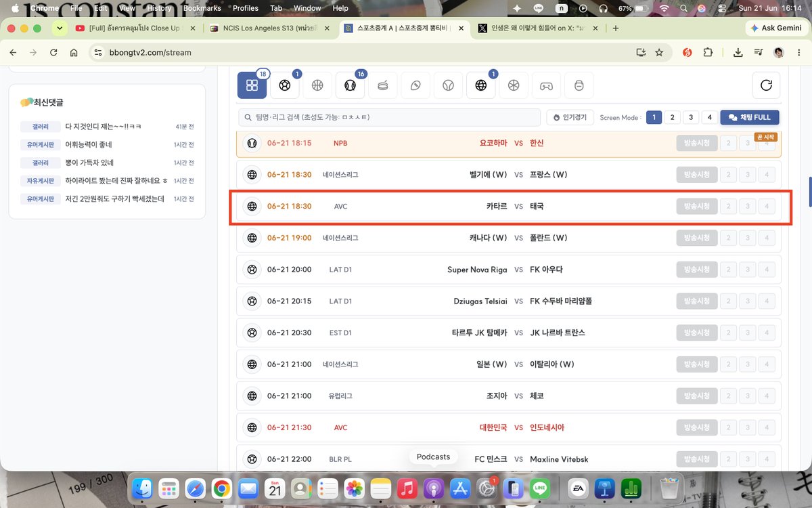Set Screen Mode to 2

(672, 117)
